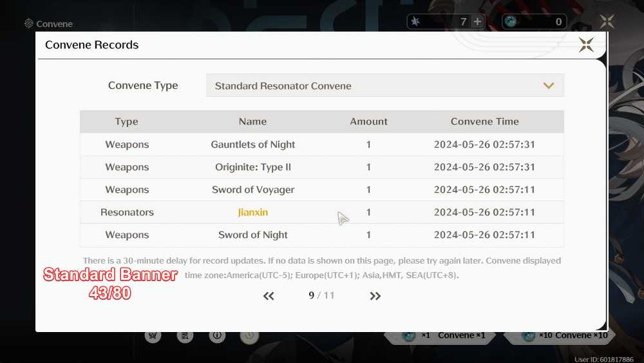Click amount value in Jianxin row
Image resolution: width=644 pixels, height=363 pixels.
tap(368, 212)
